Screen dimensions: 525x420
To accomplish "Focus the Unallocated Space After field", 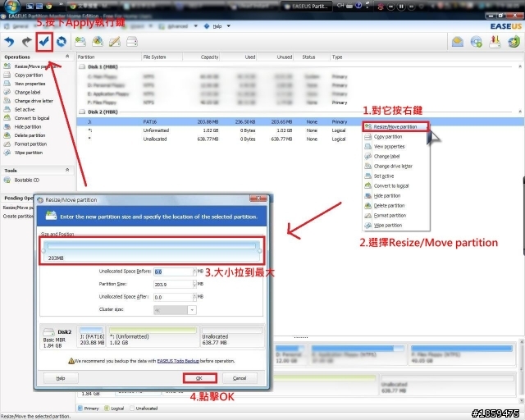I will (x=173, y=297).
